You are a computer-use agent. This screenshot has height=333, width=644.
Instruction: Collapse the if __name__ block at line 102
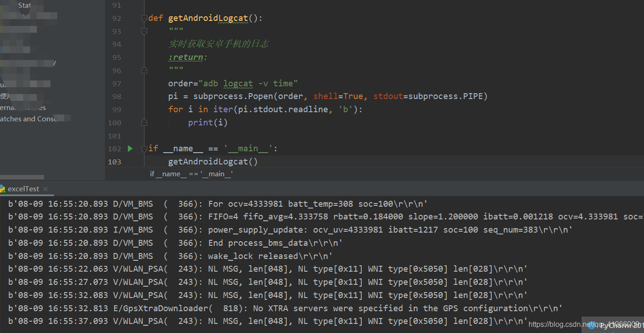144,149
